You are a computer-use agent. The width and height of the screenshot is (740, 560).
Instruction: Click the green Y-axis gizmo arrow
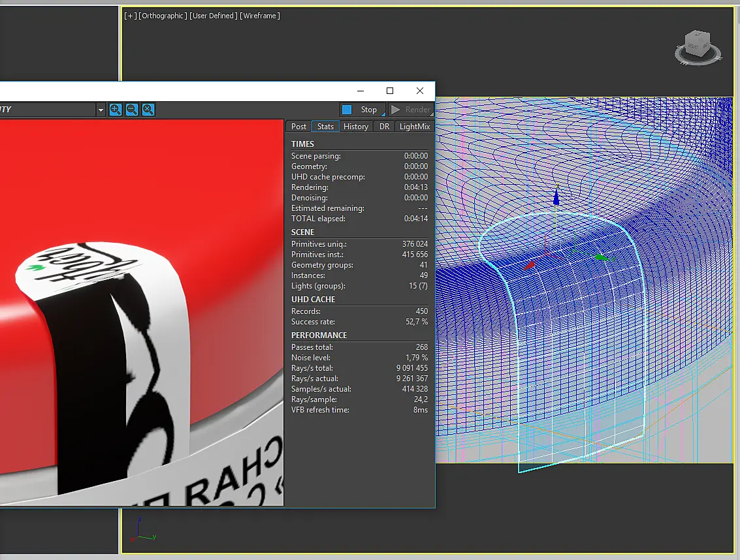click(602, 257)
